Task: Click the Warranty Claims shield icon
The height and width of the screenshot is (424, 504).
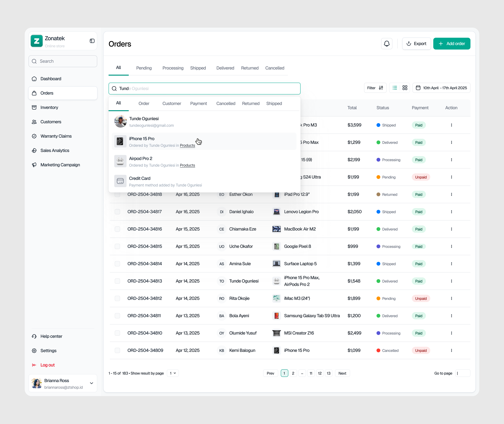Action: click(34, 136)
